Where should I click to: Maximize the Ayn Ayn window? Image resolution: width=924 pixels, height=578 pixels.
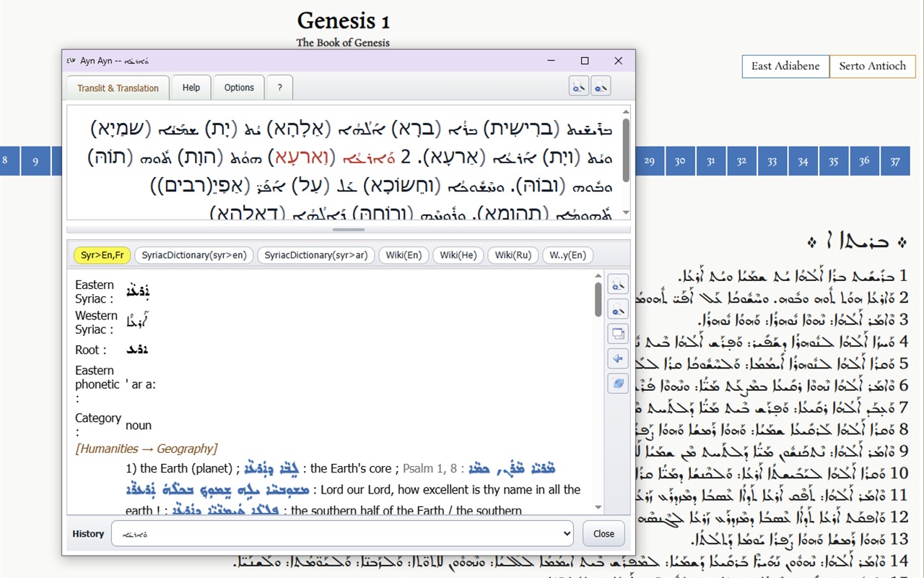tap(585, 61)
